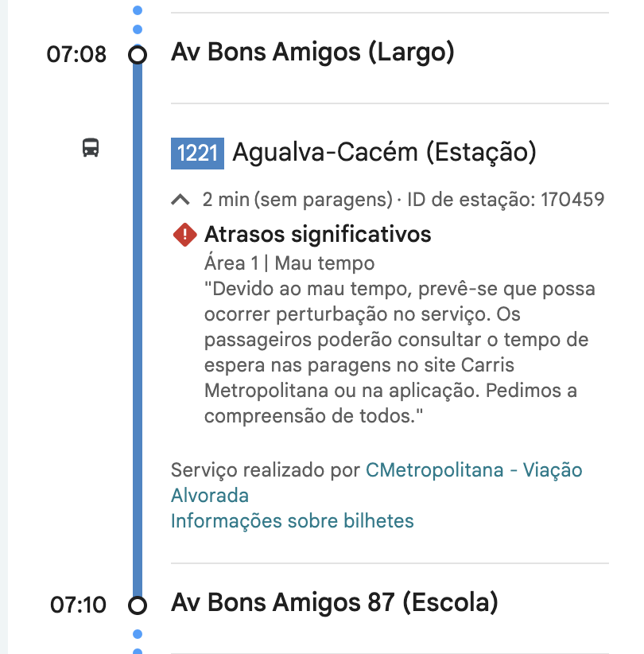Collapse the stops list chevron arrow

[x=181, y=199]
